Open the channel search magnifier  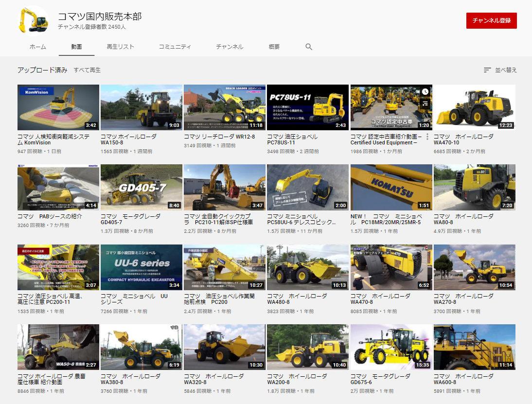(308, 47)
